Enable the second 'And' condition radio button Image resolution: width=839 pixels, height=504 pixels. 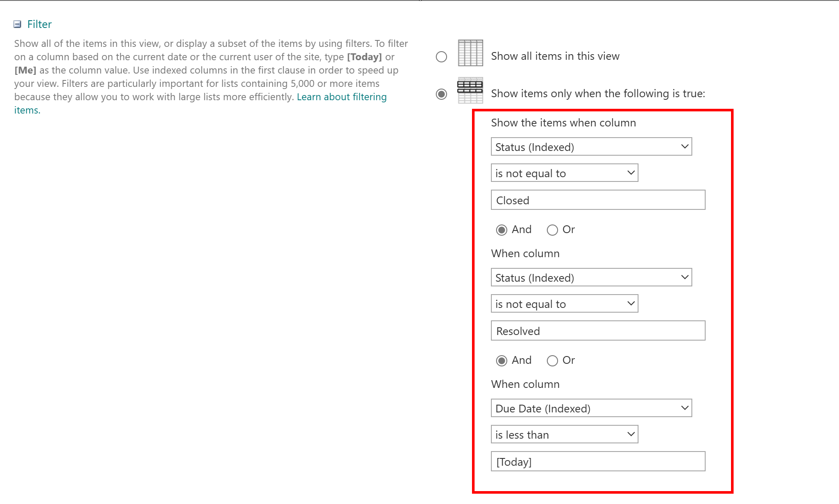(502, 360)
